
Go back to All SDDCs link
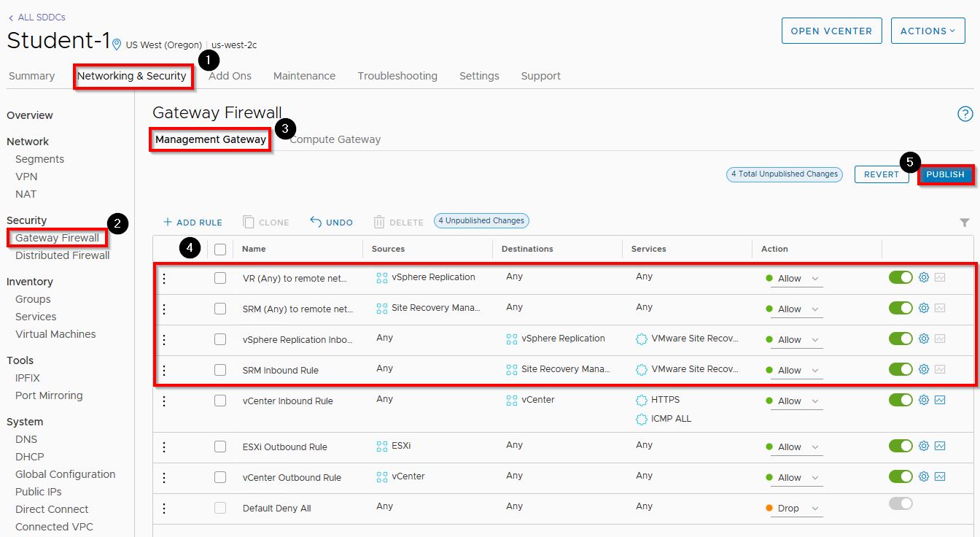point(36,17)
